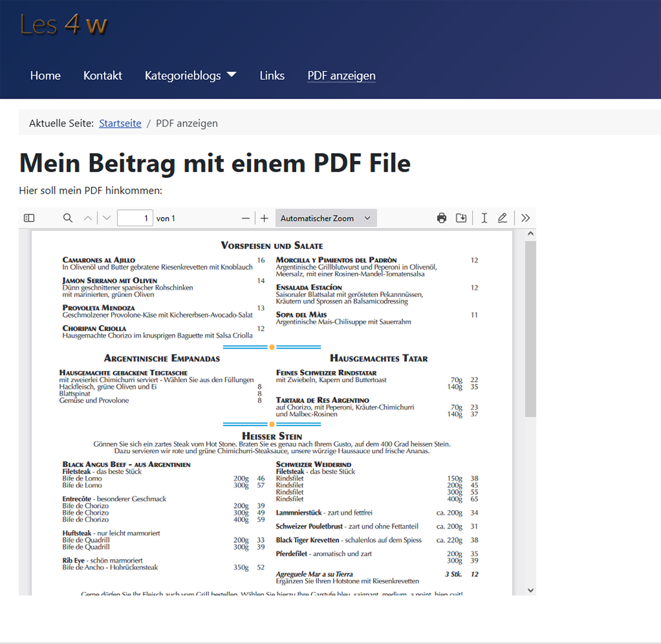Go to previous PDF page arrow
The width and height of the screenshot is (661, 644).
coord(88,218)
